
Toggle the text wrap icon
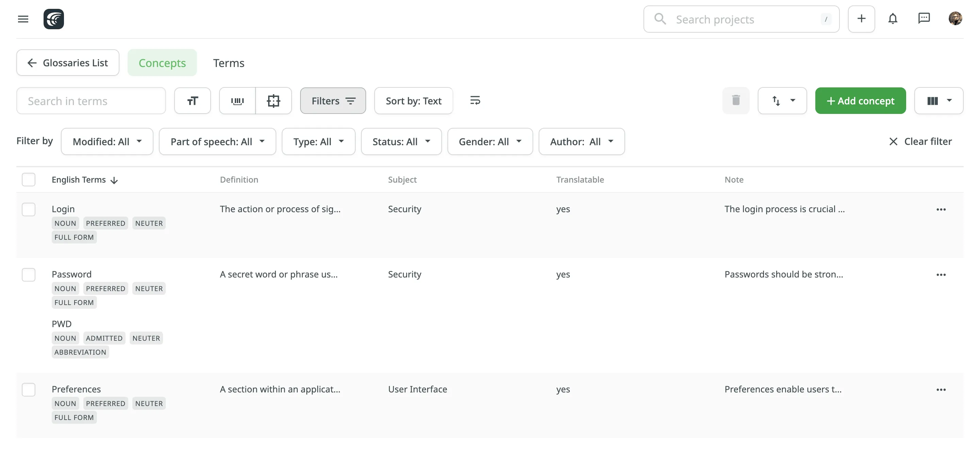[x=475, y=101]
